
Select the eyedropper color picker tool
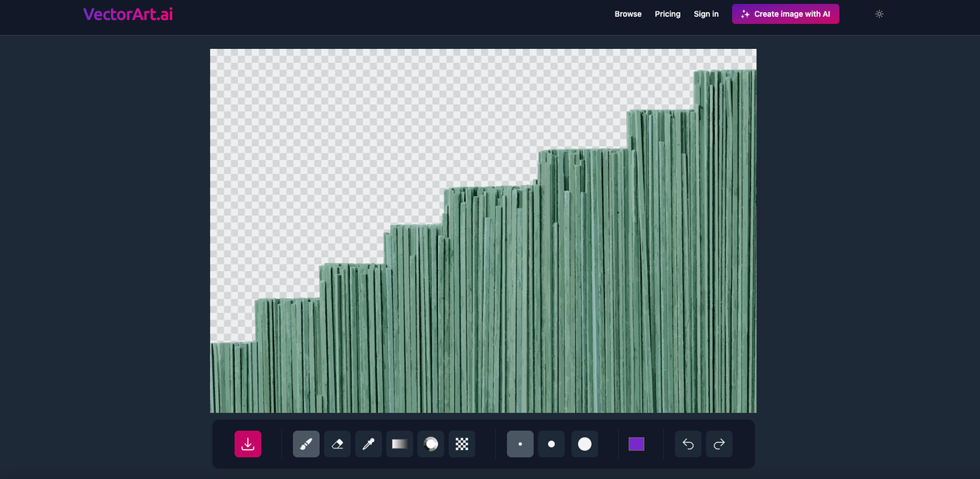(368, 444)
